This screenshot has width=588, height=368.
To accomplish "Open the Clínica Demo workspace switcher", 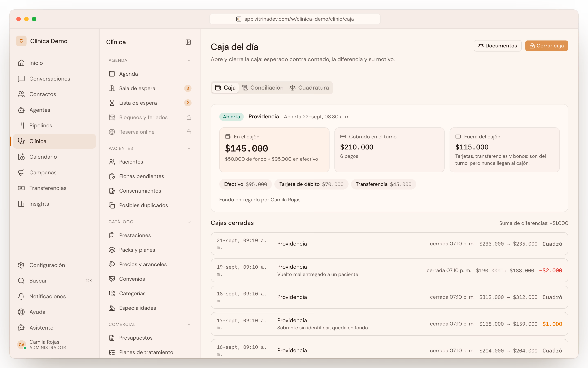I will 42,41.
